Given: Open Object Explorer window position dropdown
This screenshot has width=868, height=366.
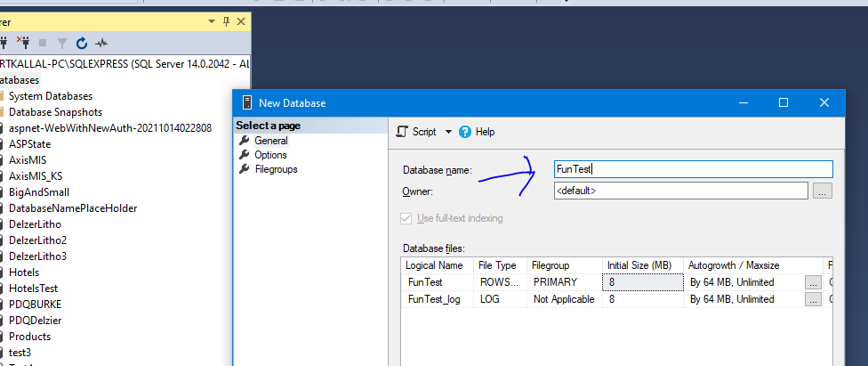Looking at the screenshot, I should (x=212, y=21).
